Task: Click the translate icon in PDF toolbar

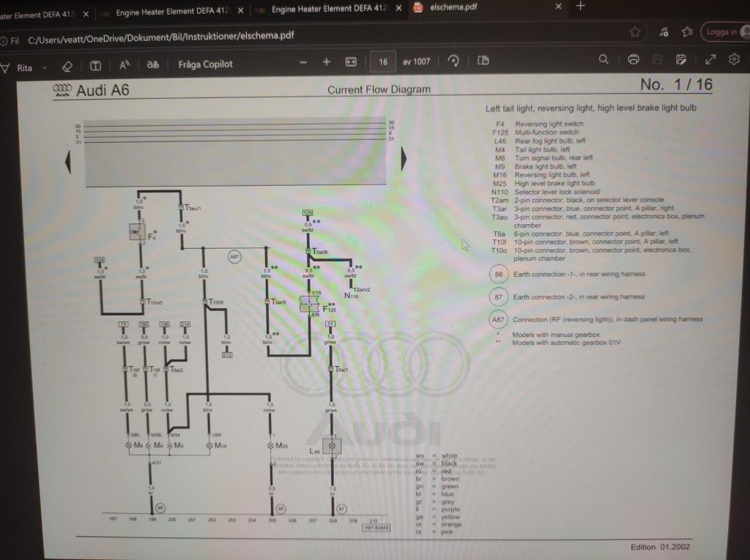Action: pyautogui.click(x=153, y=64)
